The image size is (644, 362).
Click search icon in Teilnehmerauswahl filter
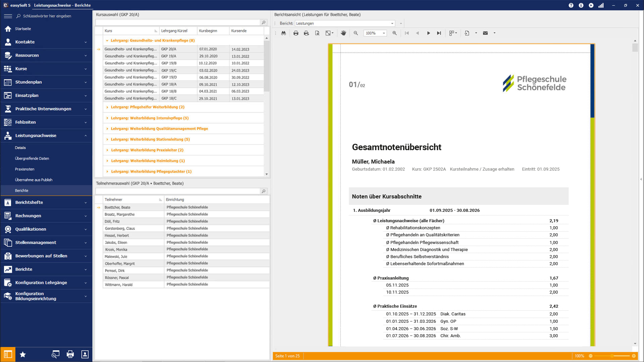[264, 191]
